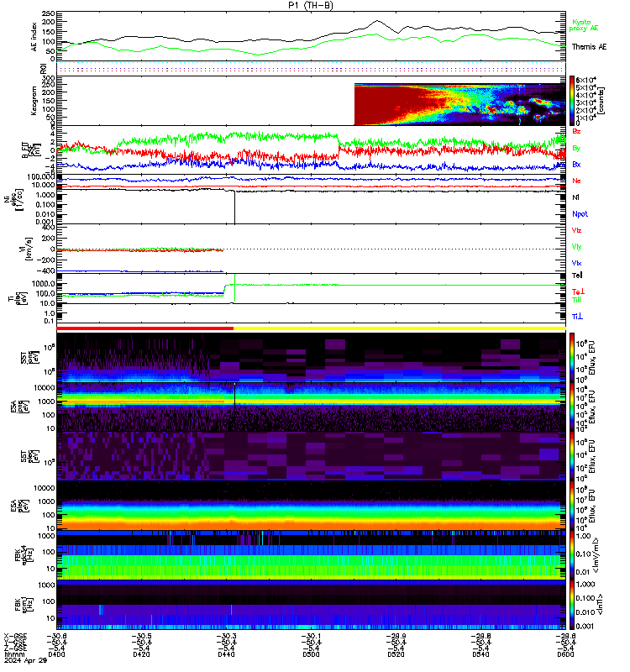This screenshot has height=672, width=630.
Task: Click the X-GSE value "-29.9"
Action: [396, 637]
